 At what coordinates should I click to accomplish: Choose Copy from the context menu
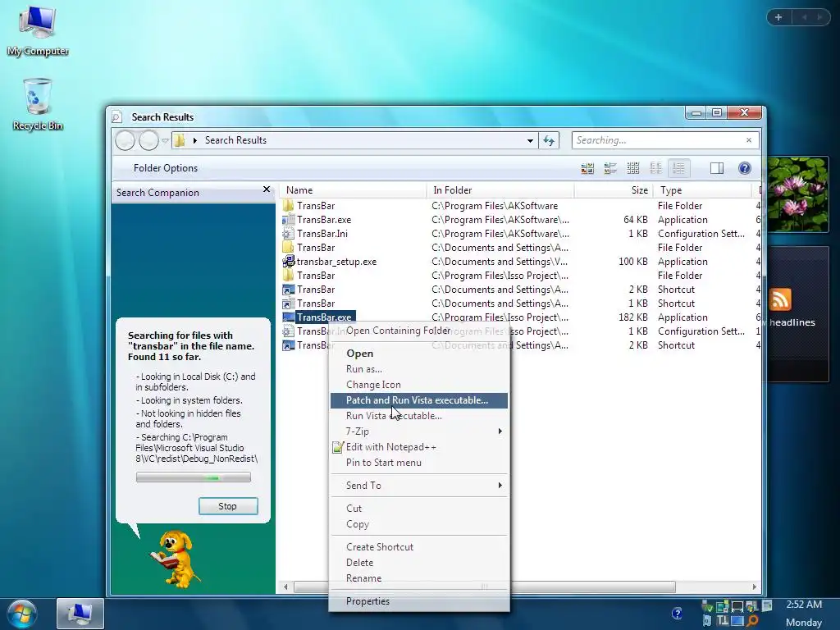pyautogui.click(x=419, y=524)
